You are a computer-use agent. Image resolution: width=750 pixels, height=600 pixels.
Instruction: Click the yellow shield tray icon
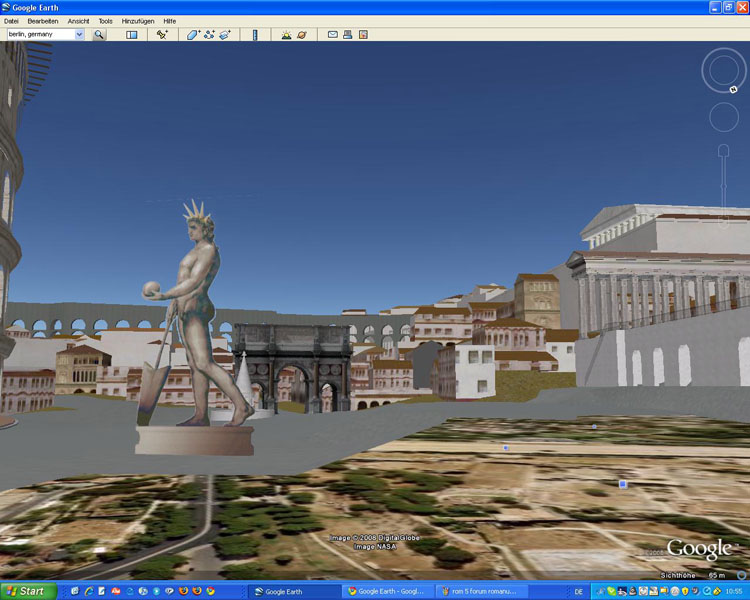click(x=685, y=591)
